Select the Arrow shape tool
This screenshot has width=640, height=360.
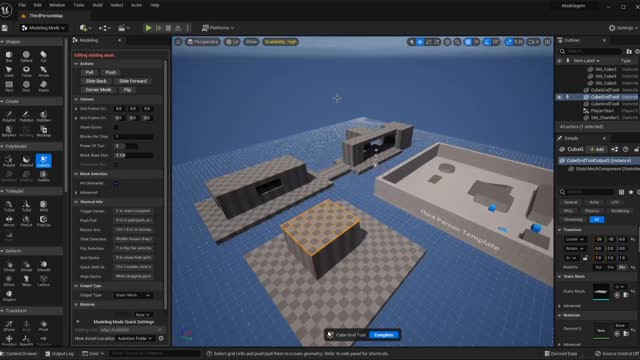(43, 71)
